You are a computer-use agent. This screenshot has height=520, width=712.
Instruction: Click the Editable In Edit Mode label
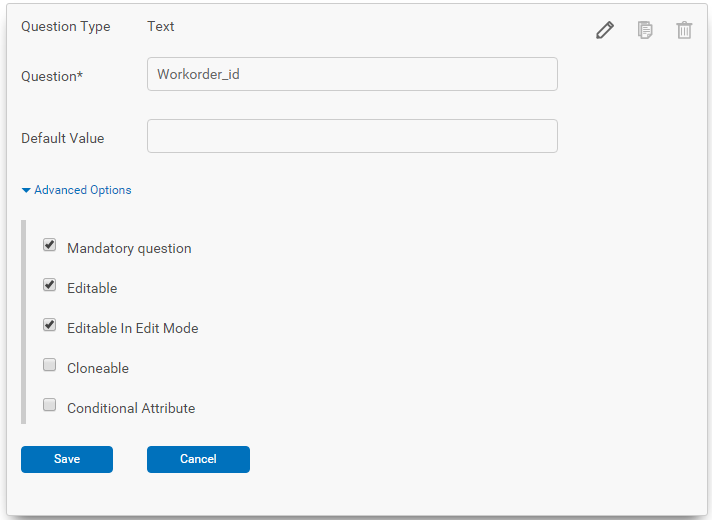tap(133, 328)
